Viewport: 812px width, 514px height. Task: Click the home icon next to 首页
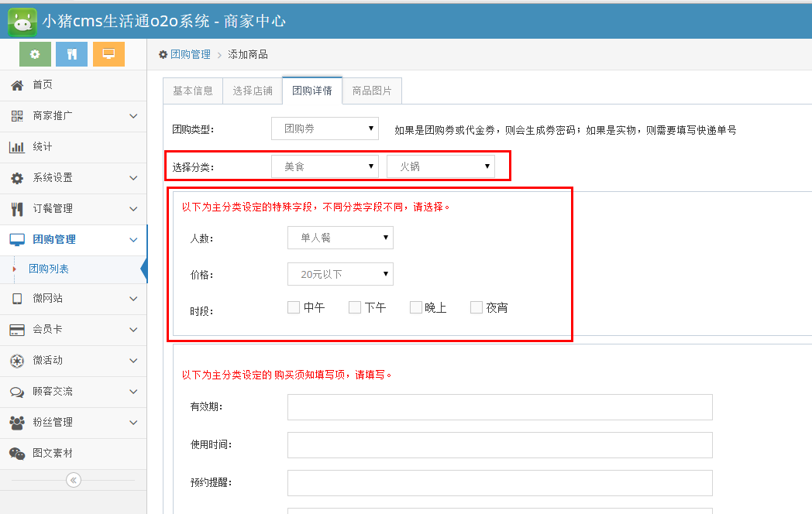(17, 86)
